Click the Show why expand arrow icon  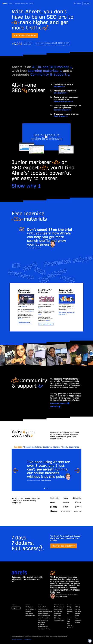(x=39, y=186)
